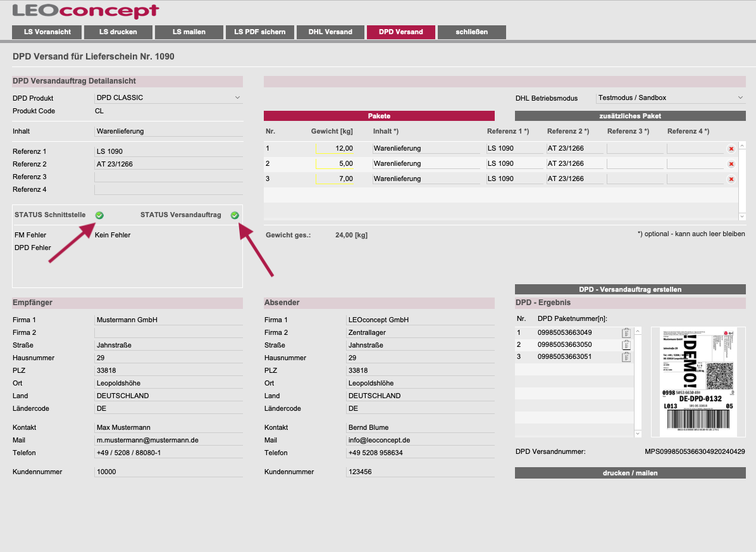Edit Empfänger Mail m.mustermann@mustermann.de
This screenshot has height=552, width=756.
[169, 440]
